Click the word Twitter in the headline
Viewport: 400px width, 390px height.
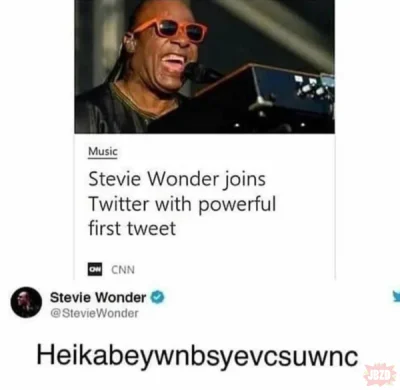[118, 204]
